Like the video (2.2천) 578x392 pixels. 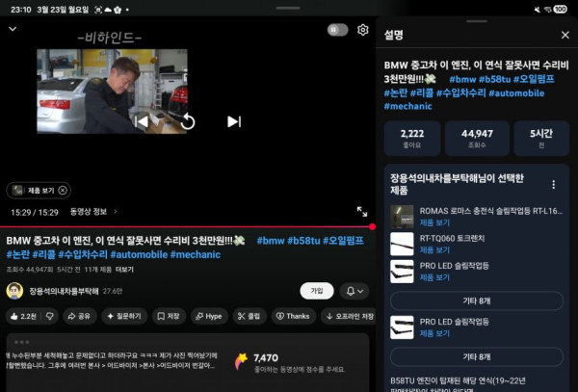coord(23,316)
